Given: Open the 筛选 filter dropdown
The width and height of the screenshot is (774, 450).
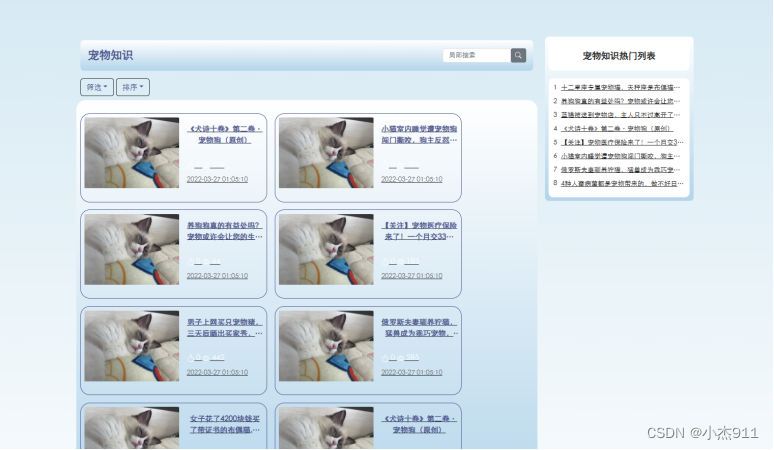Looking at the screenshot, I should point(97,87).
